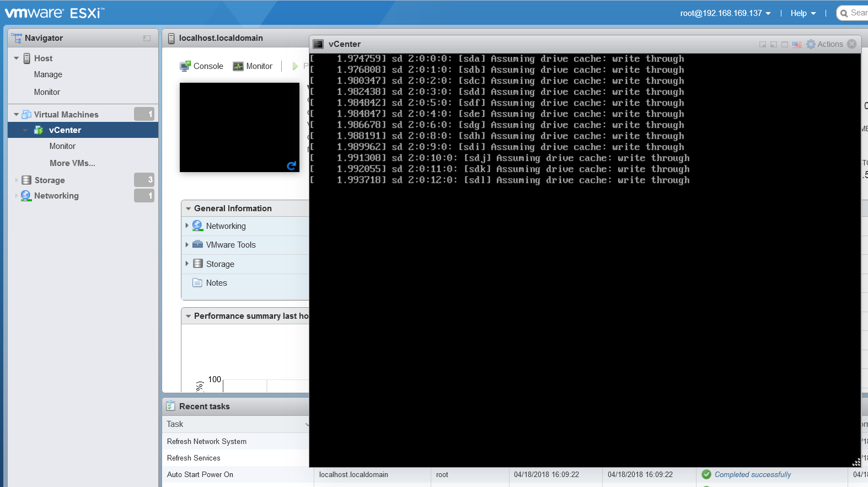This screenshot has width=868, height=487.
Task: Open Monitor under vCenter
Action: click(62, 146)
